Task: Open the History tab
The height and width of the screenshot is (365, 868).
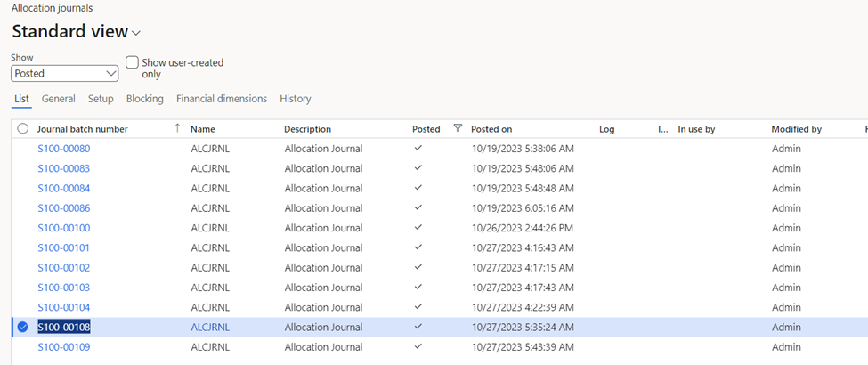Action: (x=295, y=99)
